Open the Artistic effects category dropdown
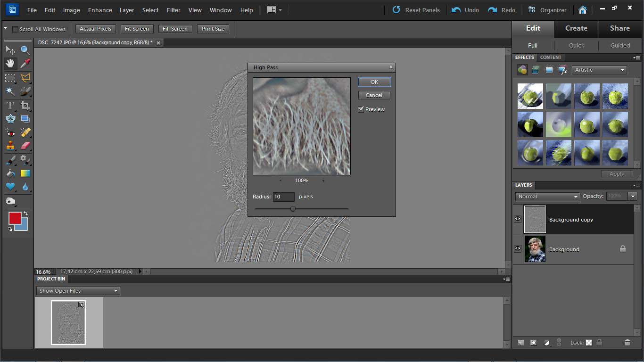The width and height of the screenshot is (644, 362). tap(599, 70)
